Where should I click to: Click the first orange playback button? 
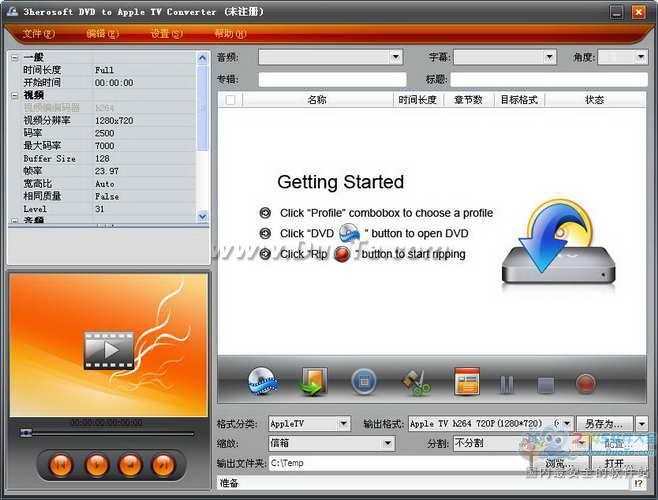click(61, 465)
